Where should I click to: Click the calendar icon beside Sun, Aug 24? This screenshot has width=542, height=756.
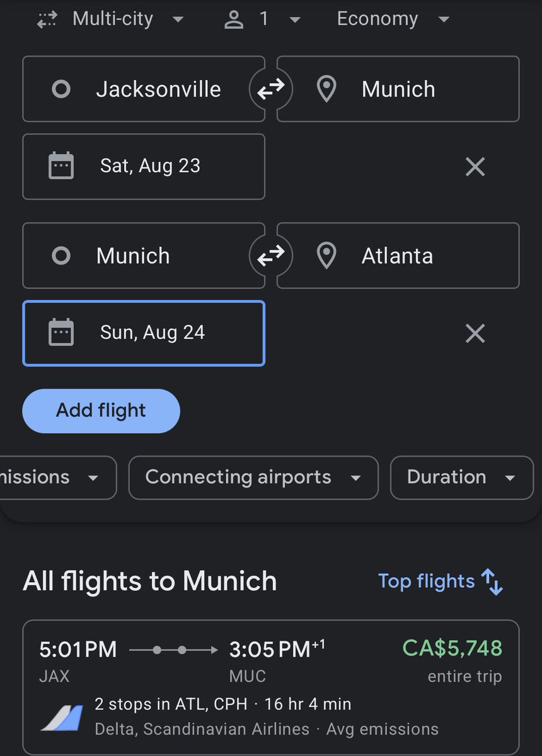coord(61,333)
